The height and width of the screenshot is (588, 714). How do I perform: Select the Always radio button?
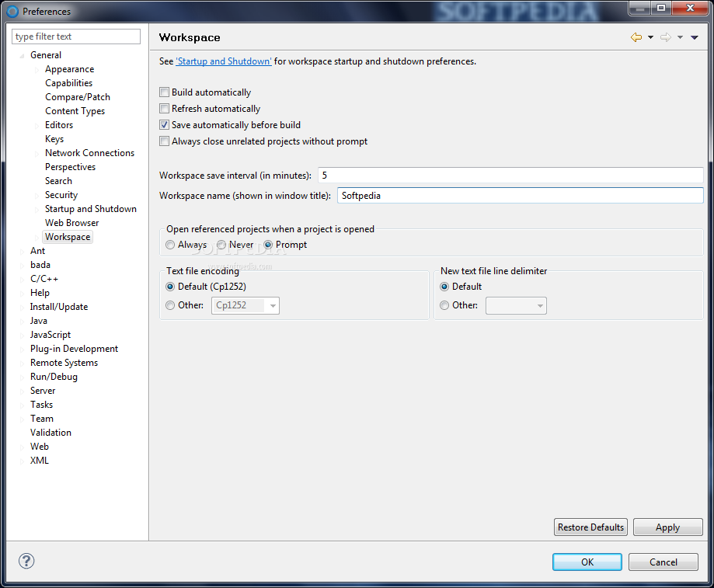[170, 245]
